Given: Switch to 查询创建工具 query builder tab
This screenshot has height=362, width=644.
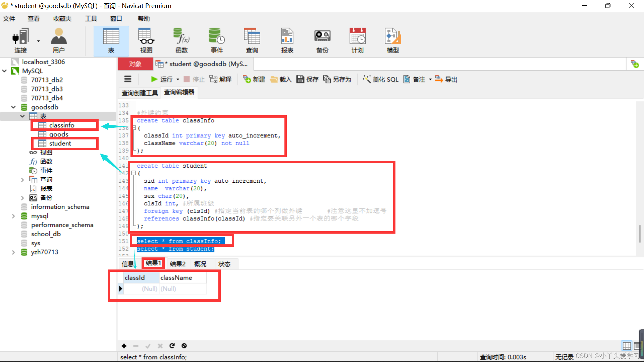Looking at the screenshot, I should pos(140,93).
